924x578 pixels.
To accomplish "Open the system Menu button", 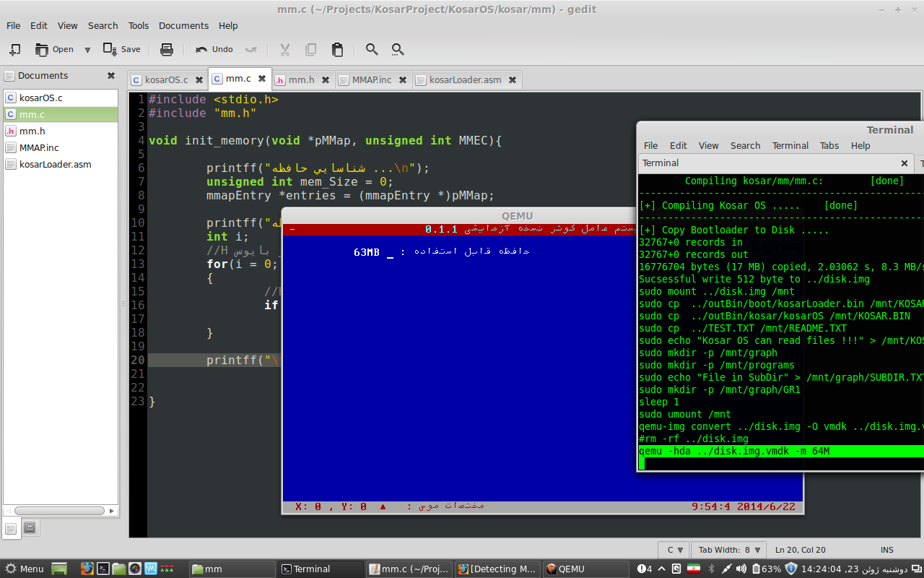I will 25,569.
